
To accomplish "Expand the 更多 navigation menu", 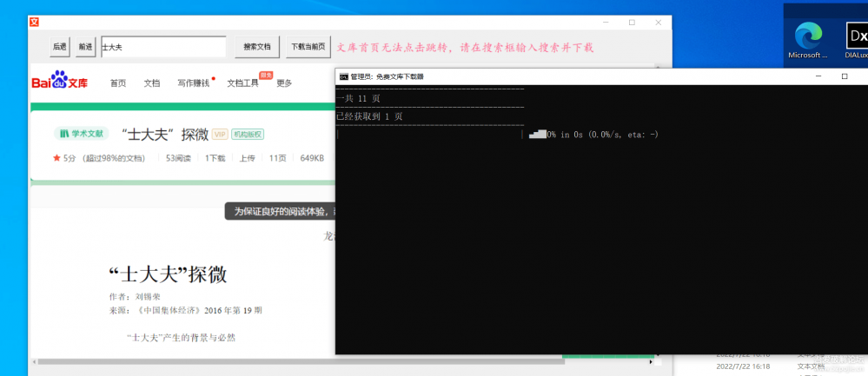I will (x=284, y=83).
